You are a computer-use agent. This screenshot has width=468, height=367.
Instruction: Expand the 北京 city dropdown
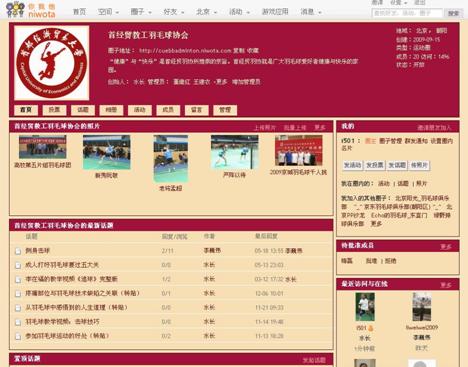pos(207,12)
